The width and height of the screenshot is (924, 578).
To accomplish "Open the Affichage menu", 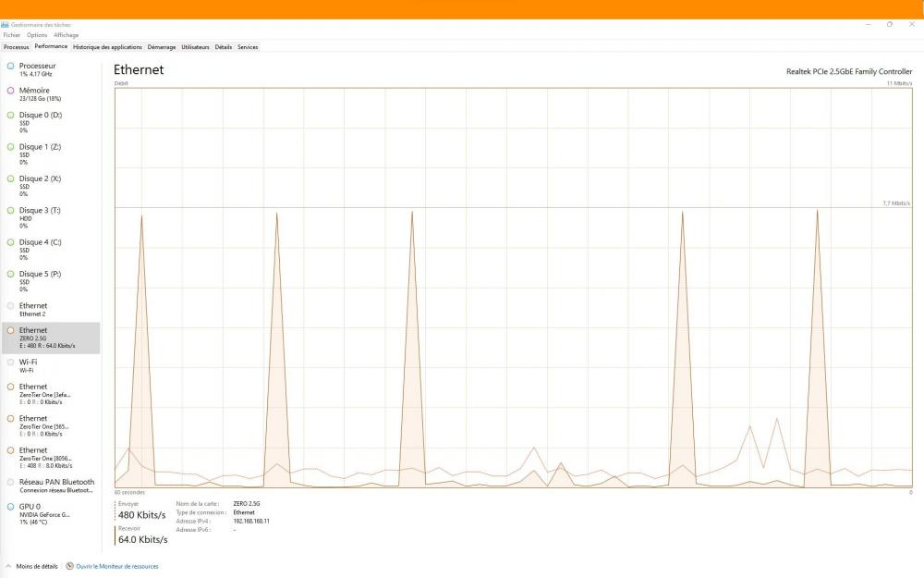I will pos(66,35).
